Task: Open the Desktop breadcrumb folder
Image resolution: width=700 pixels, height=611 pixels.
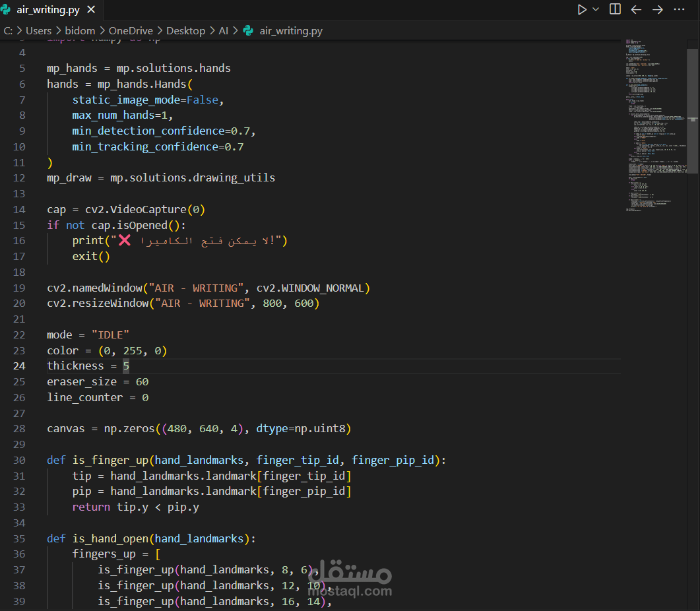Action: coord(185,31)
